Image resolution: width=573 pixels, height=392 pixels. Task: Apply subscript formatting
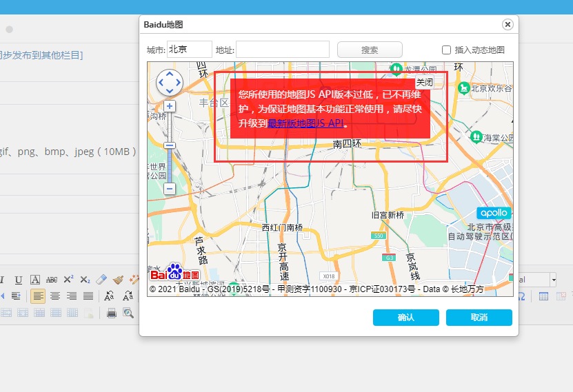click(x=85, y=280)
